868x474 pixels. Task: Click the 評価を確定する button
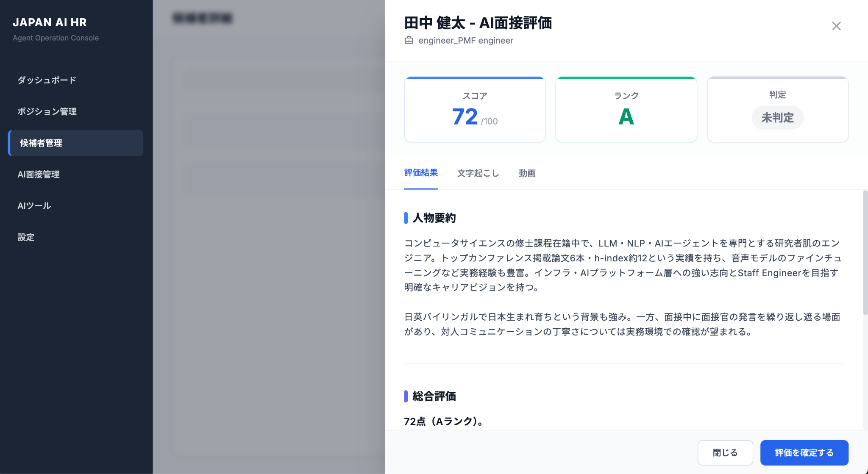(804, 452)
